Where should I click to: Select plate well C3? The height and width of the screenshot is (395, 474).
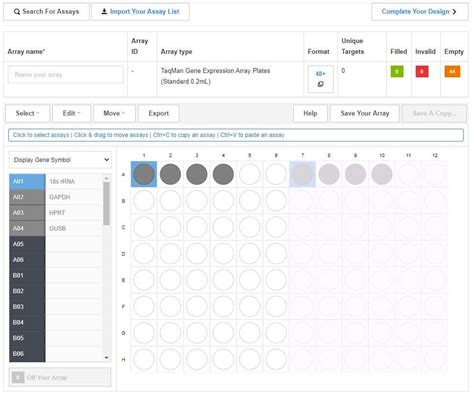[197, 227]
